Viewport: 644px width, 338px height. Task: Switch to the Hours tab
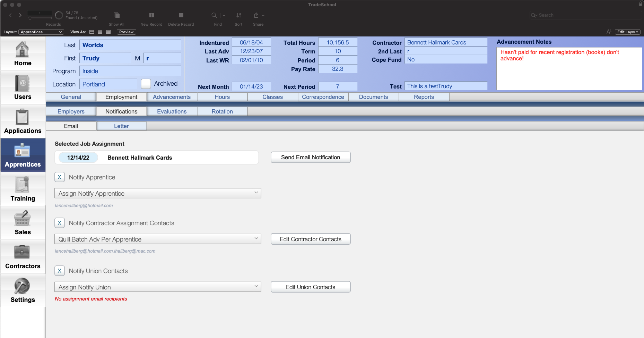222,97
